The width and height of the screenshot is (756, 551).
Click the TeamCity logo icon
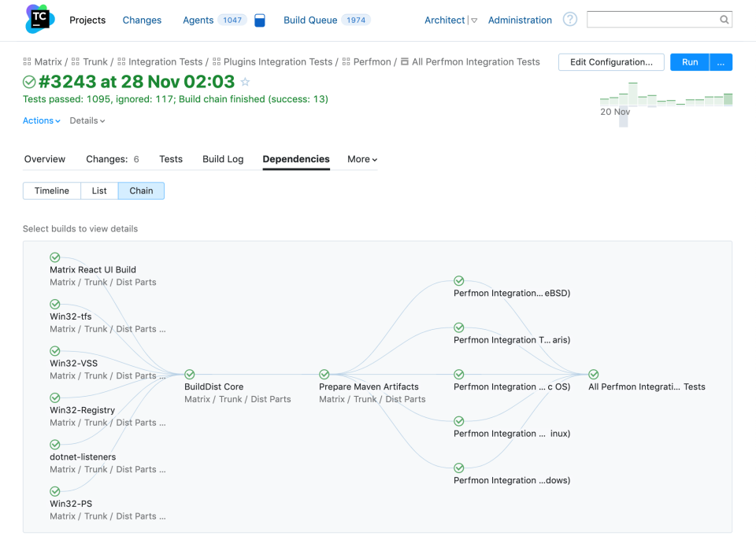[x=39, y=20]
